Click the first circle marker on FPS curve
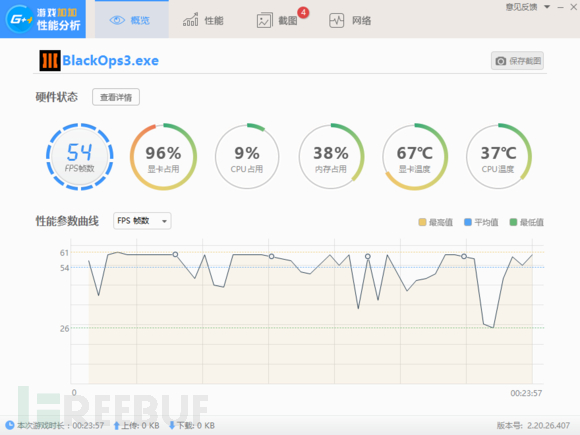The image size is (580, 435). click(175, 254)
